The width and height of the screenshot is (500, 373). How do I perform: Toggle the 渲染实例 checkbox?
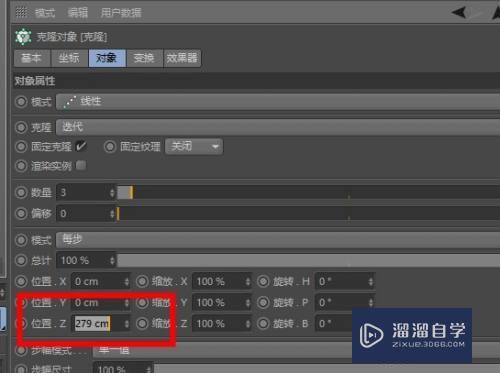pyautogui.click(x=81, y=165)
